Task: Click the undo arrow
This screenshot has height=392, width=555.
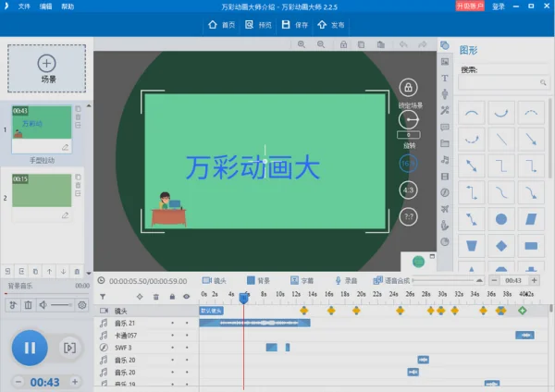Action: tap(403, 44)
